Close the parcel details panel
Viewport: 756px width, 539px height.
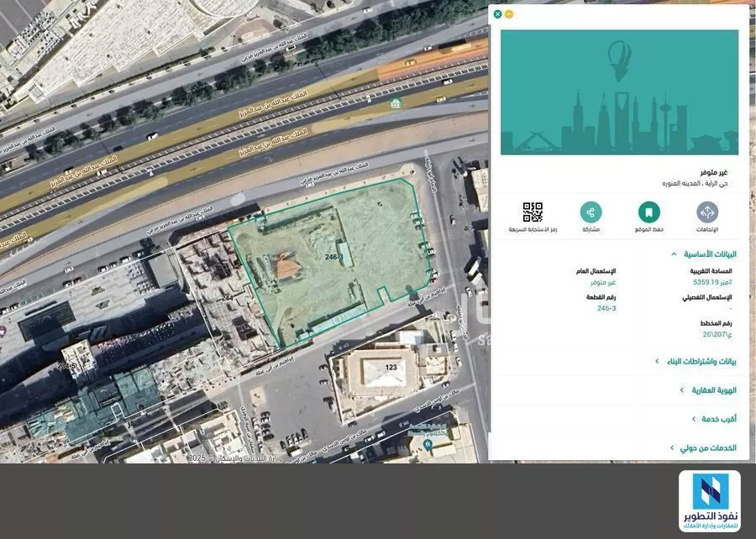point(496,13)
